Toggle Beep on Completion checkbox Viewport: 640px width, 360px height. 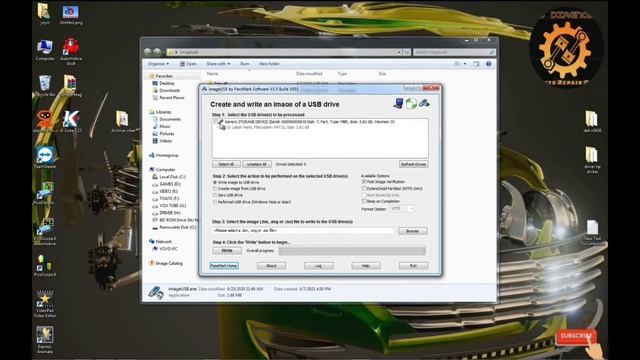click(364, 201)
